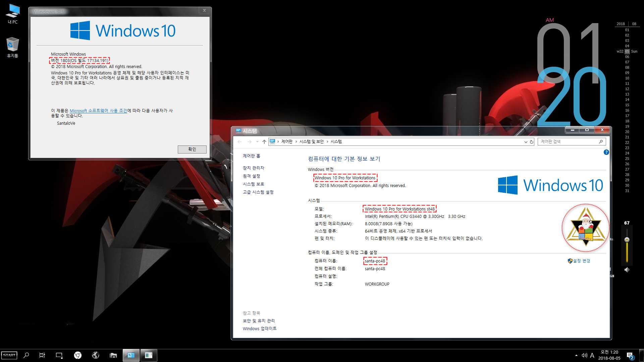
Task: Open recent locations dropdown arrow
Action: pos(257,142)
